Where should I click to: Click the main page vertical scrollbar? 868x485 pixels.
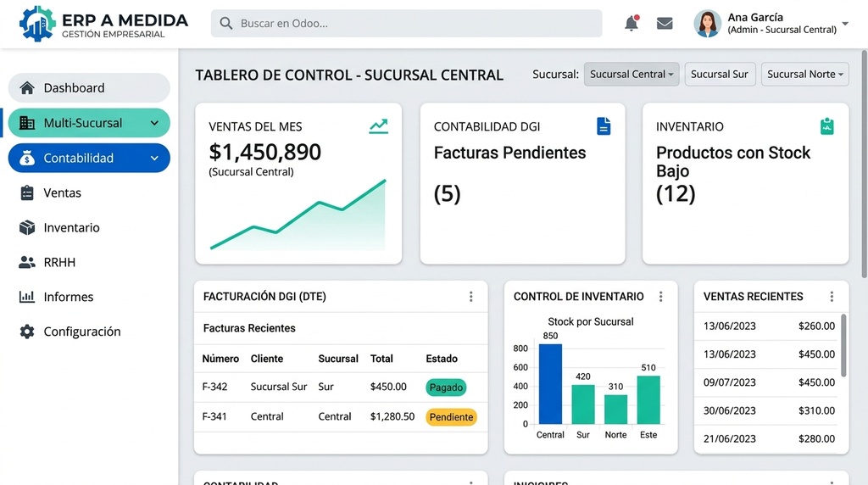point(864,164)
